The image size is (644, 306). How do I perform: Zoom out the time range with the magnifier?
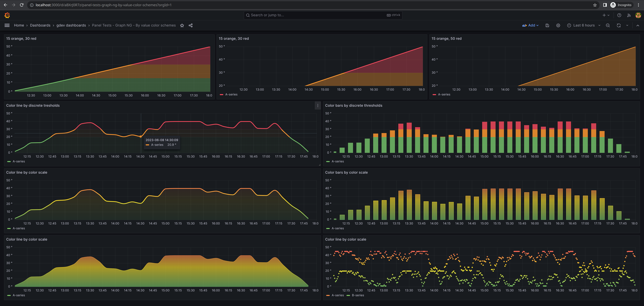coord(607,25)
